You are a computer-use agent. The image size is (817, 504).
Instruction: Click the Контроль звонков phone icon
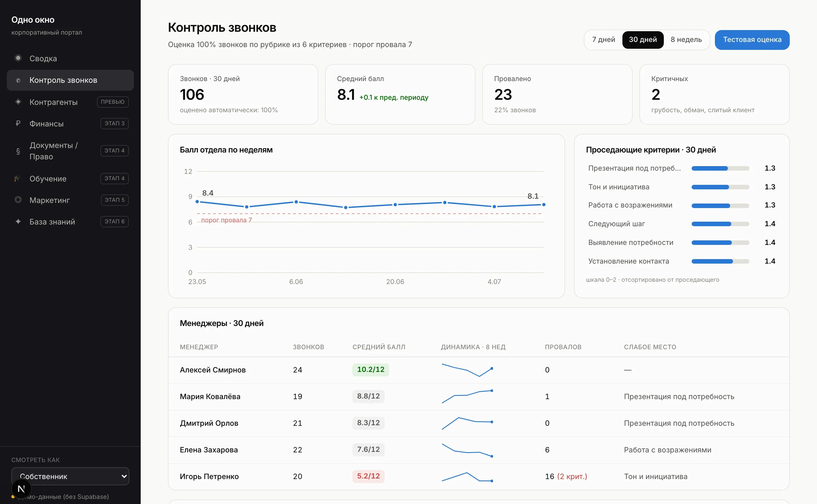(18, 80)
